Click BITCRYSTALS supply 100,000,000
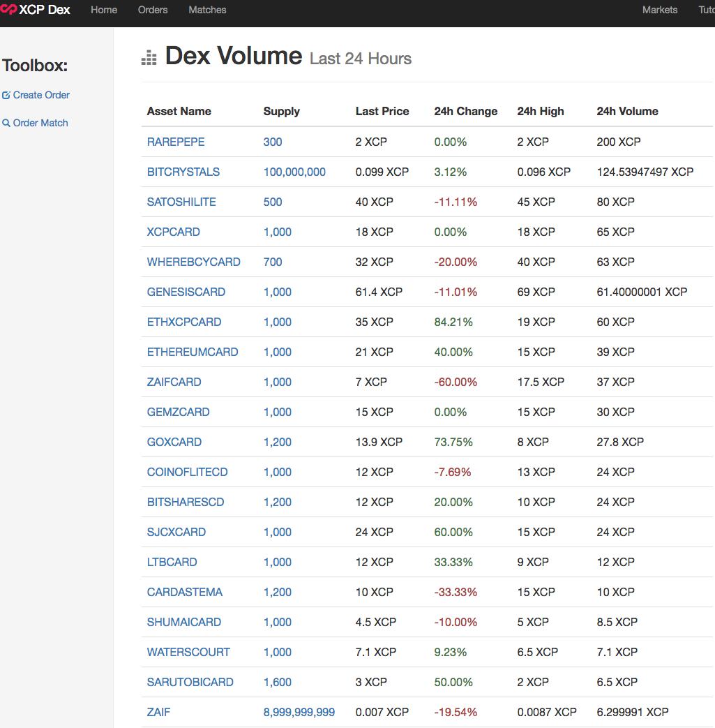 point(294,172)
